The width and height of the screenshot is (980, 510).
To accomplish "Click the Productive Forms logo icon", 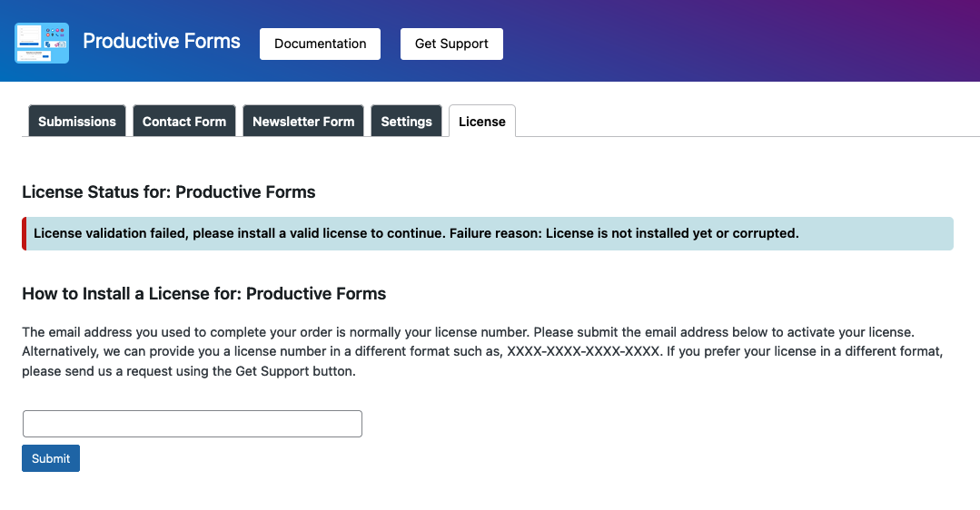I will [42, 43].
